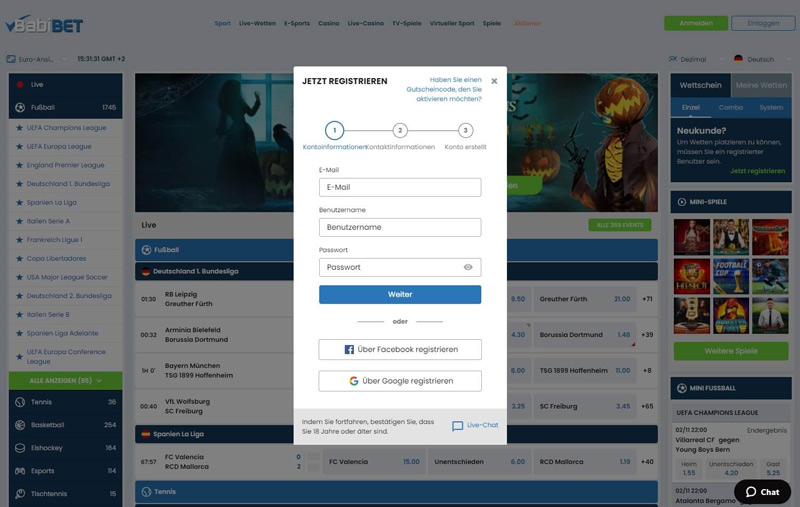The width and height of the screenshot is (800, 507).
Task: Click star next to Copa Libertadores
Action: coord(19,259)
